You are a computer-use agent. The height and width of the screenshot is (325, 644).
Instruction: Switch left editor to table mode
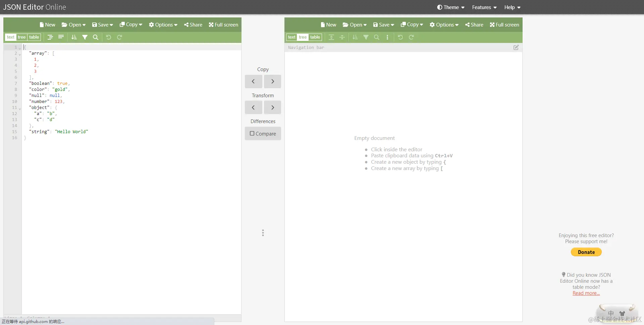(34, 37)
